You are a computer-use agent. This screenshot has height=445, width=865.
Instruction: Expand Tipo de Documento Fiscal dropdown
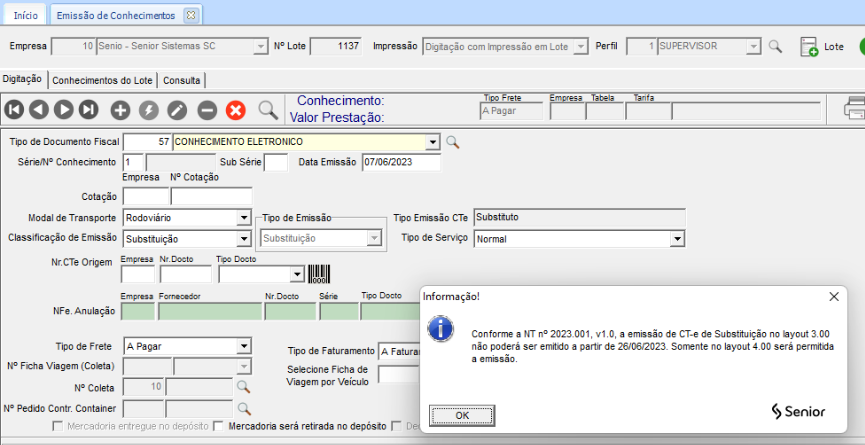[x=432, y=142]
